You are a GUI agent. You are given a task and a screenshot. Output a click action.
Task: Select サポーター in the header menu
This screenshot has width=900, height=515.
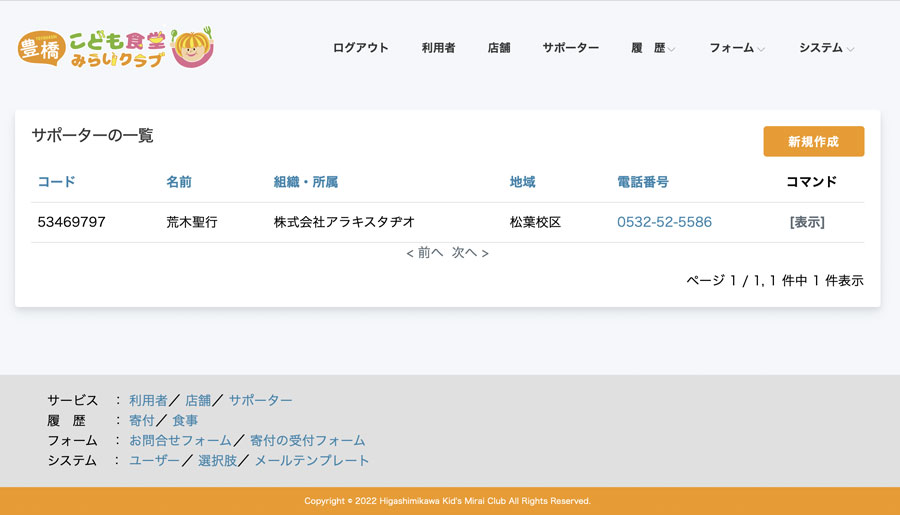(x=570, y=48)
